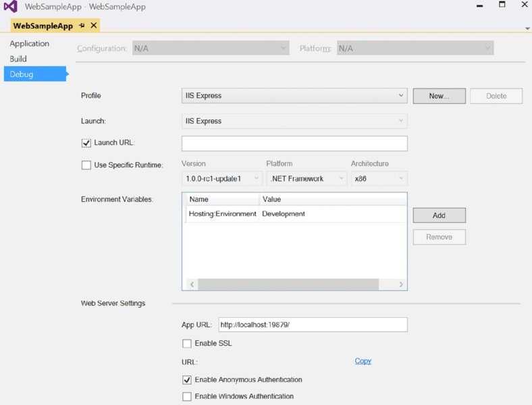
Task: Pin the WebSampleApp tab
Action: click(x=82, y=26)
